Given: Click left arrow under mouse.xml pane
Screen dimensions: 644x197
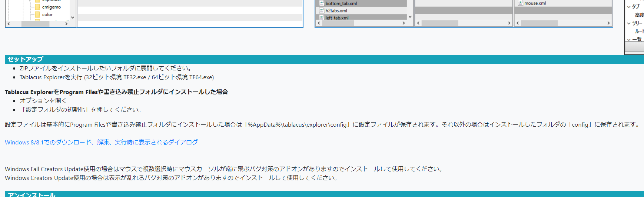Looking at the screenshot, I should [518, 23].
